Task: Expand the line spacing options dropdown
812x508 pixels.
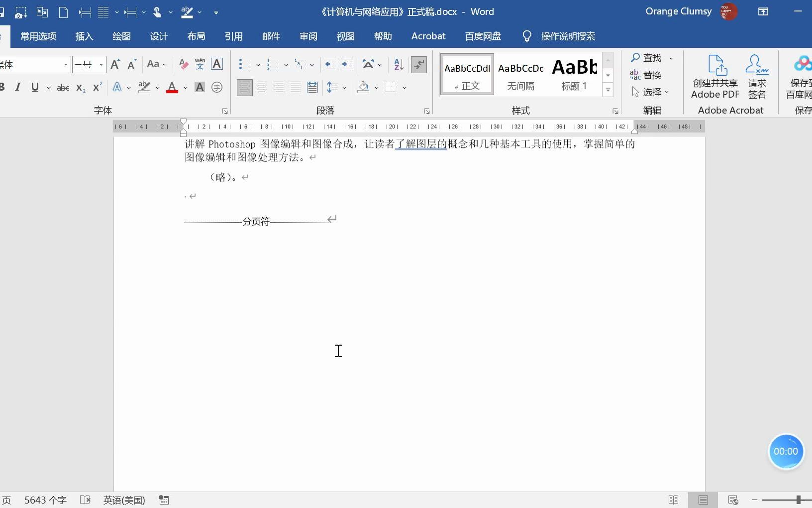Action: point(345,87)
